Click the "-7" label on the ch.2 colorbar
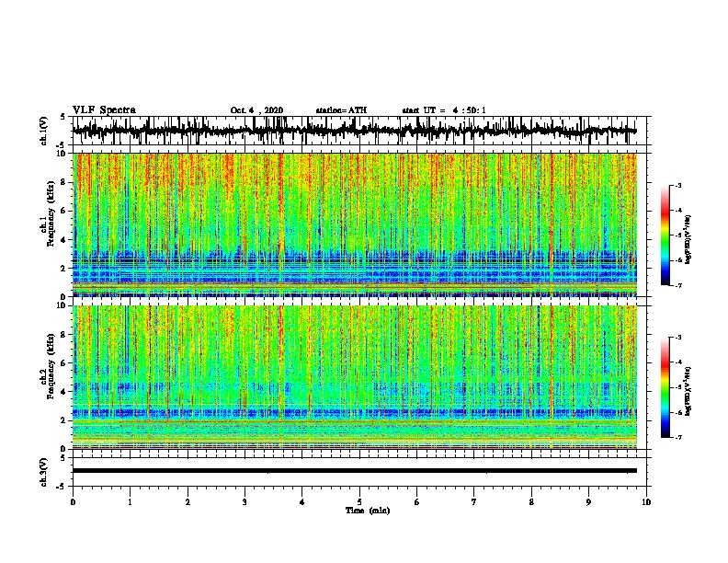728x563 pixels. coord(677,438)
